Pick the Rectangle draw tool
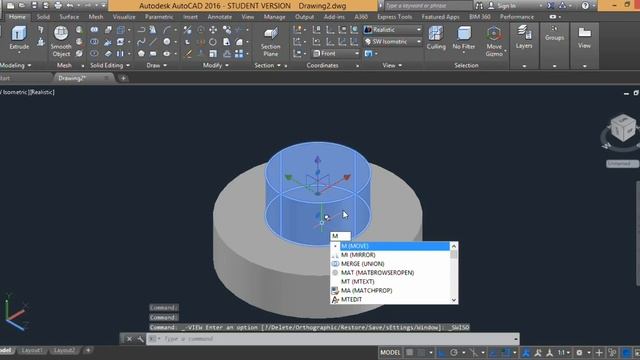This screenshot has width=640, height=360. coord(153,53)
